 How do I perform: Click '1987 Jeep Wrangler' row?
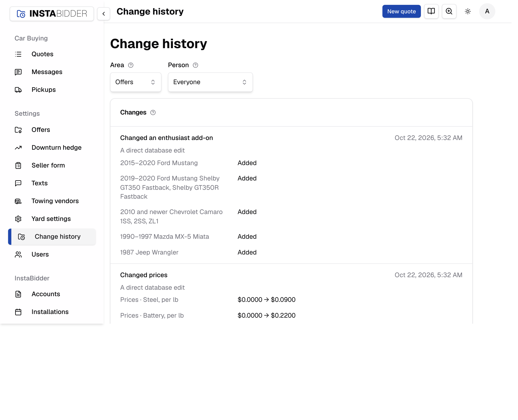(291, 252)
